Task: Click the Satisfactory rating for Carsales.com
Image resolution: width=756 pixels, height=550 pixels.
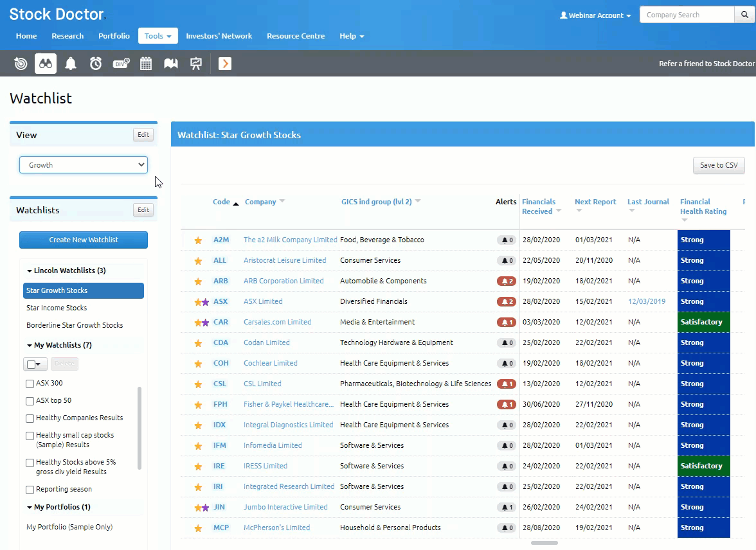Action: [x=703, y=322]
